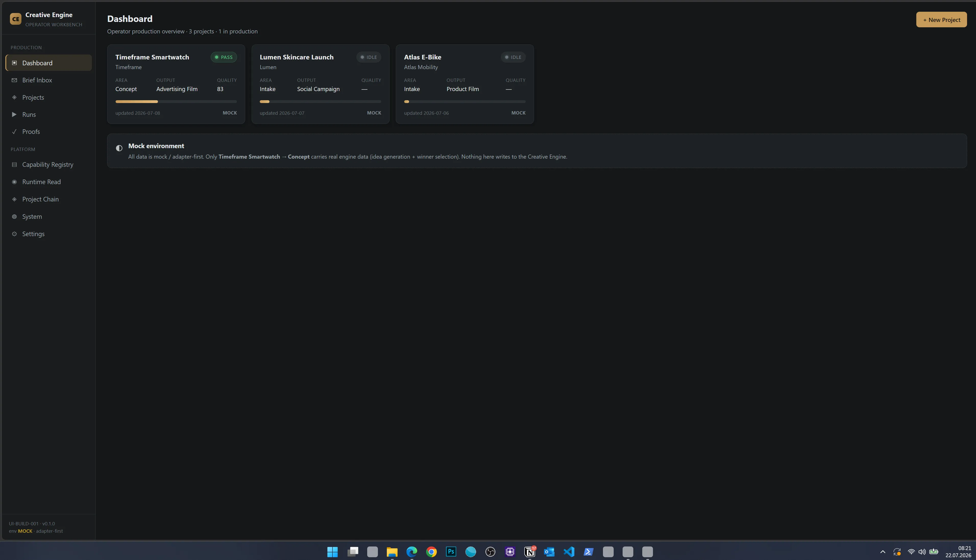Launch Microsoft Edge from the taskbar

point(412,552)
